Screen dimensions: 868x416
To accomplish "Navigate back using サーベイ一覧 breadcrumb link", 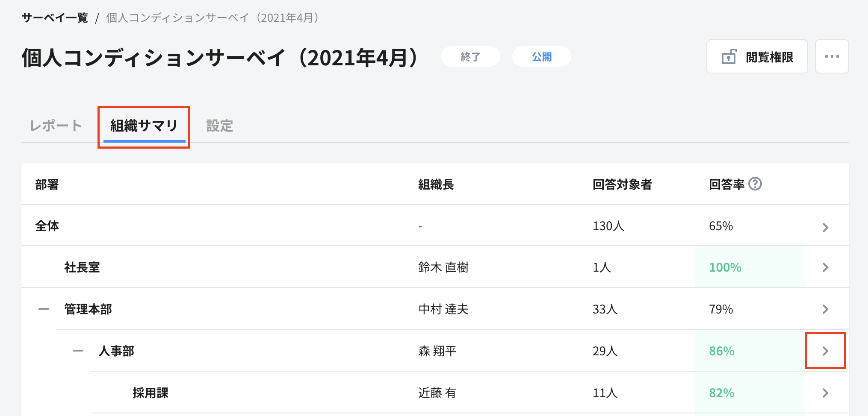I will pyautogui.click(x=54, y=18).
